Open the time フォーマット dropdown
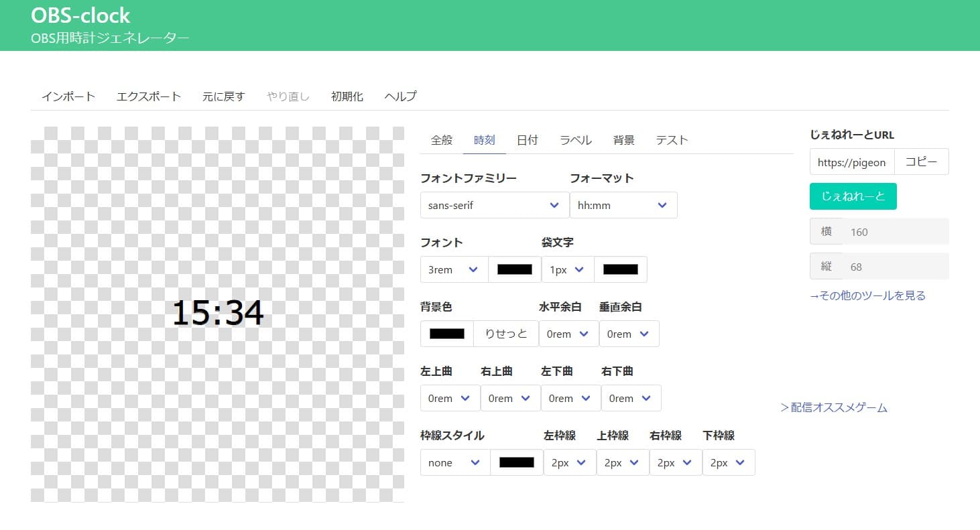Screen dimensions: 980x530 click(x=623, y=205)
